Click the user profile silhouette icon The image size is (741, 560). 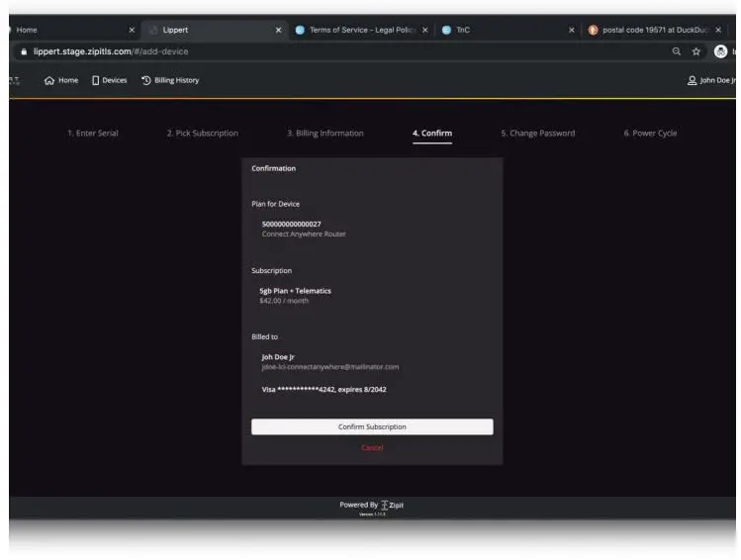tap(692, 80)
